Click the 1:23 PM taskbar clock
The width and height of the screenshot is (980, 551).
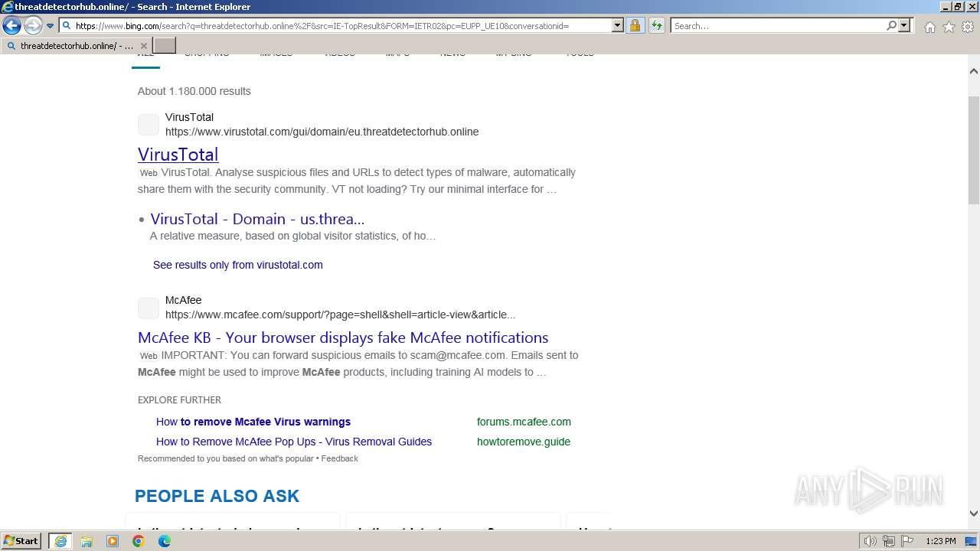click(941, 541)
